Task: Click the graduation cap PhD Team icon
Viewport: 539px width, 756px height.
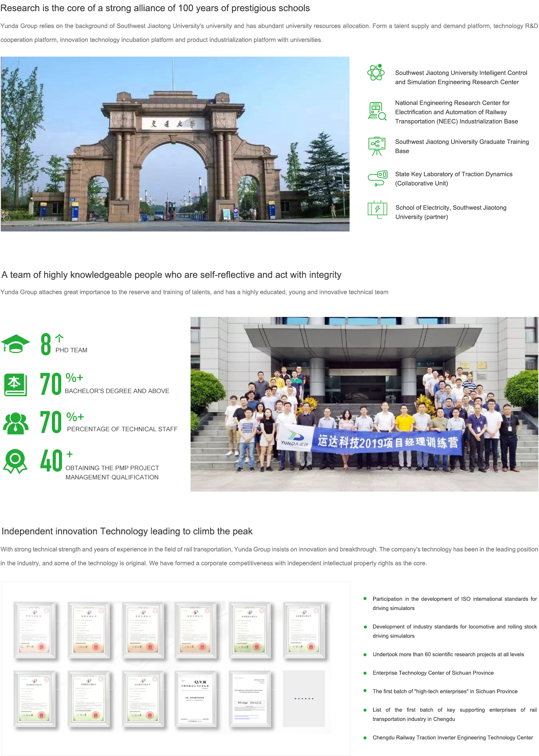Action: (15, 344)
